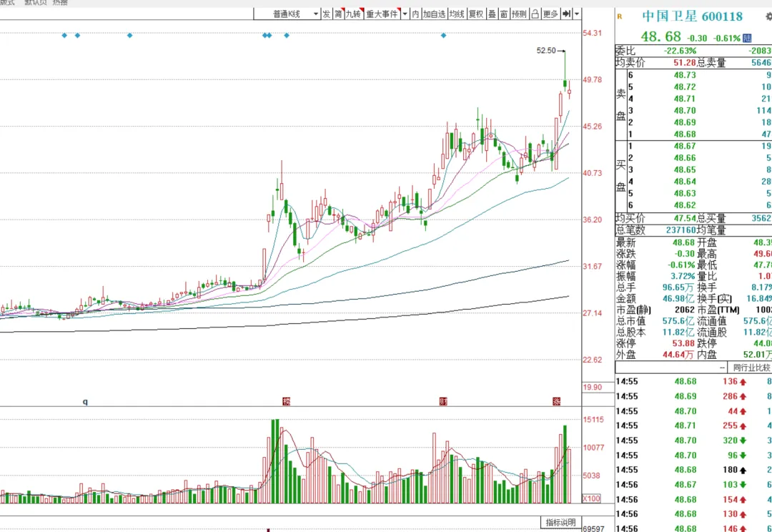Click the 52.50 high price label
This screenshot has width=772, height=532.
click(545, 51)
